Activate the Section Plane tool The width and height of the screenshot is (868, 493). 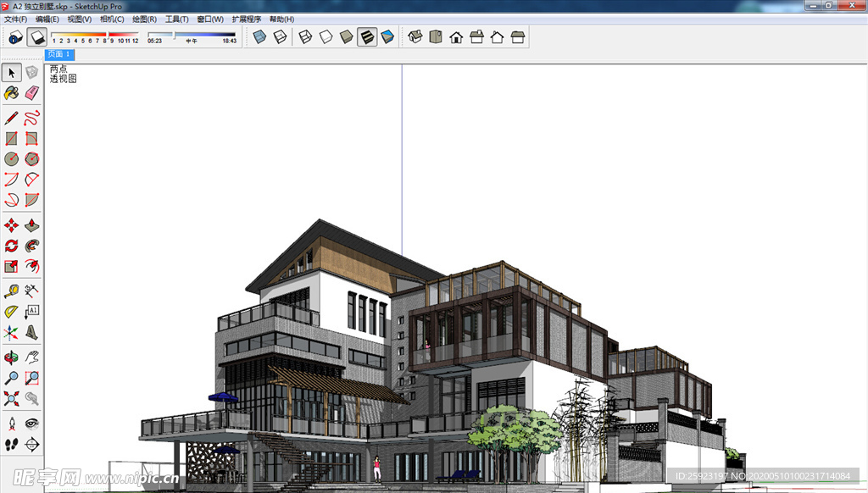32,445
